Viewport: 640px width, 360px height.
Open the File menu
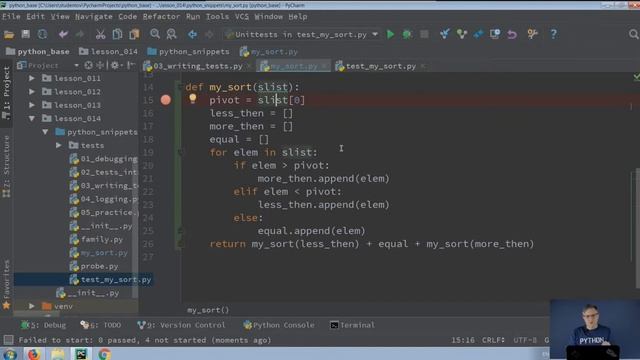click(11, 17)
